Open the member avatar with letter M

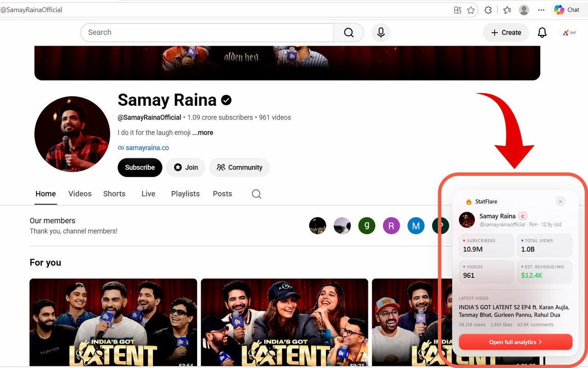[416, 226]
